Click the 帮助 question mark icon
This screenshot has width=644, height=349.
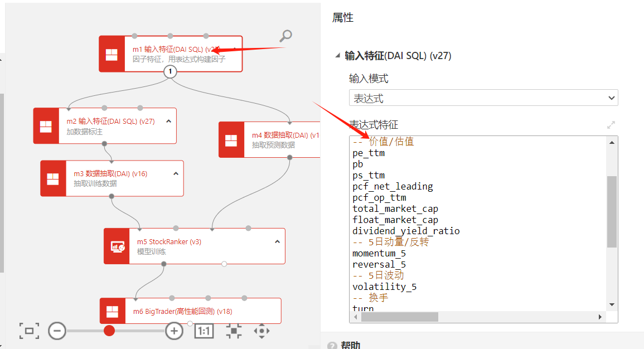332,346
